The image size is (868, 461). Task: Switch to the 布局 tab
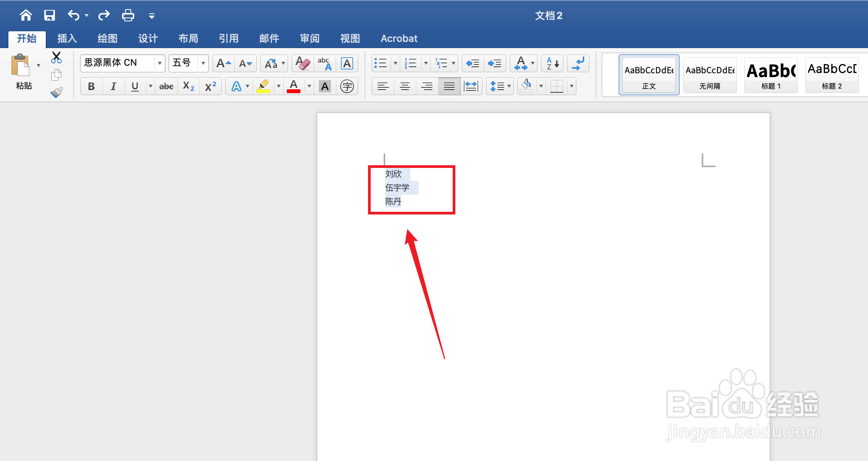[188, 39]
